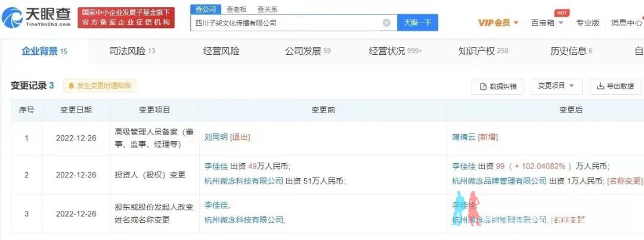Expand the 百宝箱 dropdown menu
644x240 pixels.
[x=561, y=23]
